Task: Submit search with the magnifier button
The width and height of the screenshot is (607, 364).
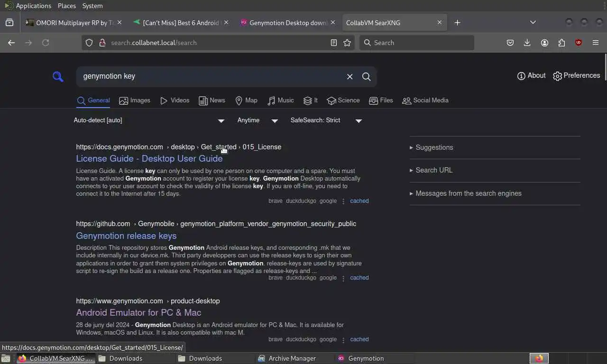Action: click(366, 77)
